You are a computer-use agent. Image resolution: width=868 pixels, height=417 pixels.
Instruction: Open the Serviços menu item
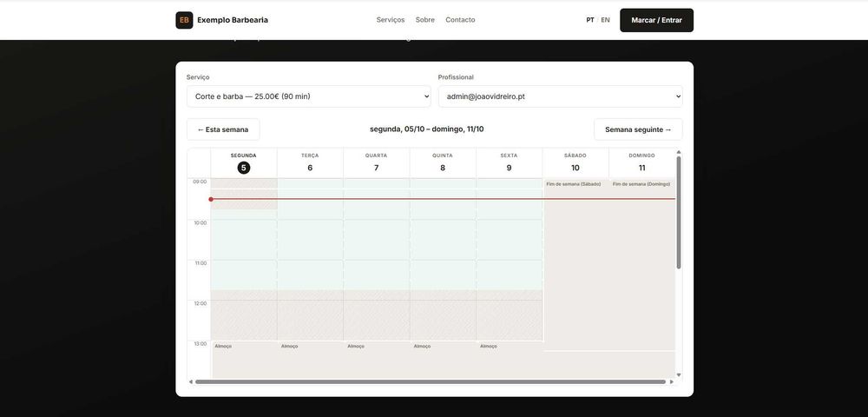point(391,20)
